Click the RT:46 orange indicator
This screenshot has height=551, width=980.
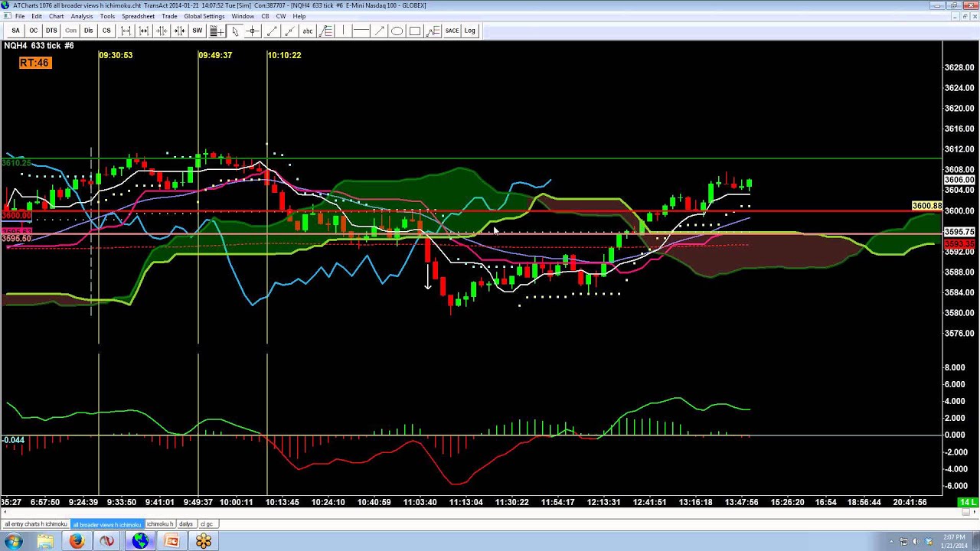[x=35, y=63]
